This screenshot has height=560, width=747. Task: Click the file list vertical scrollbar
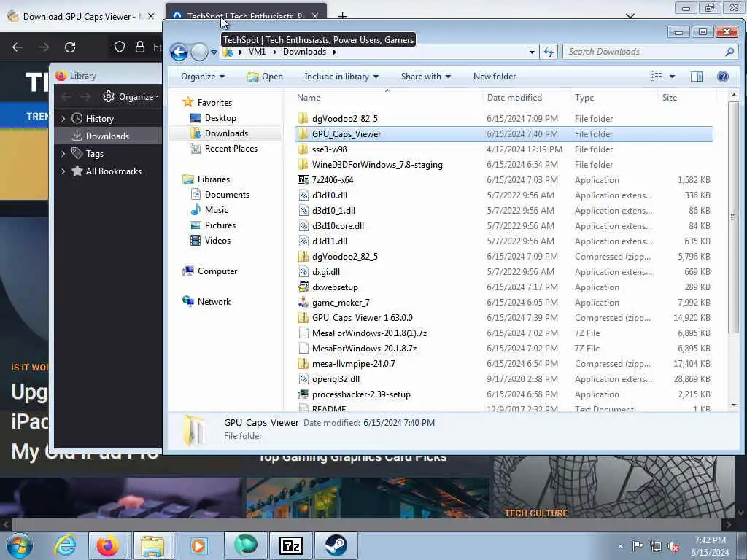click(733, 217)
